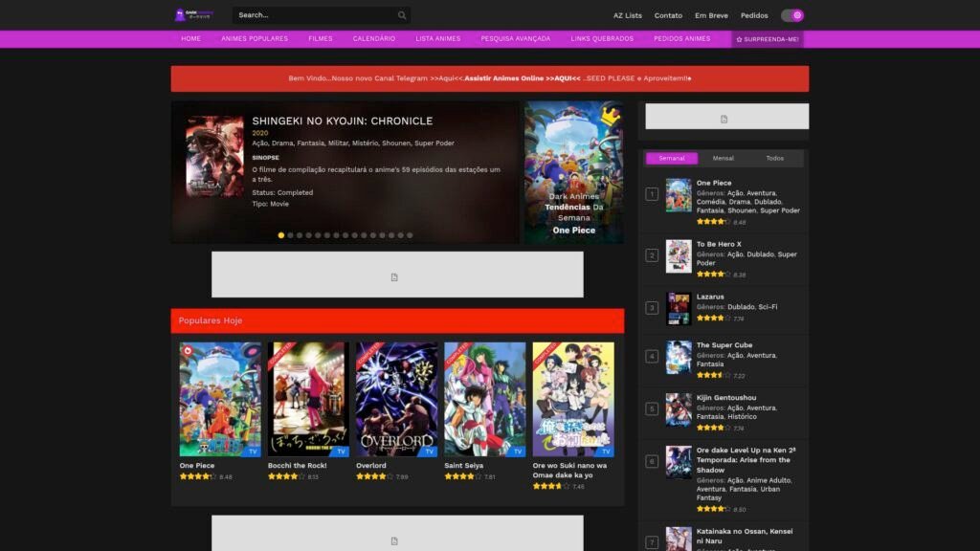980x551 pixels.
Task: Open PESQUISA AVANÇADA menu item
Action: (x=516, y=38)
